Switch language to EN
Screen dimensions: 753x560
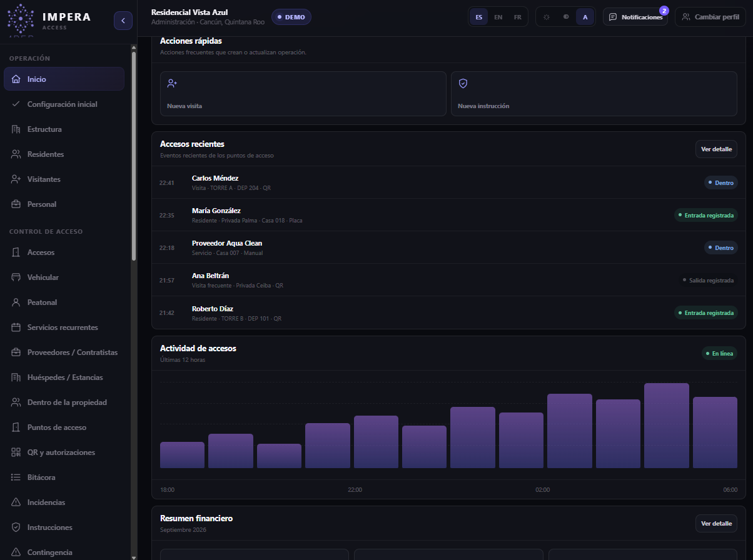point(498,17)
